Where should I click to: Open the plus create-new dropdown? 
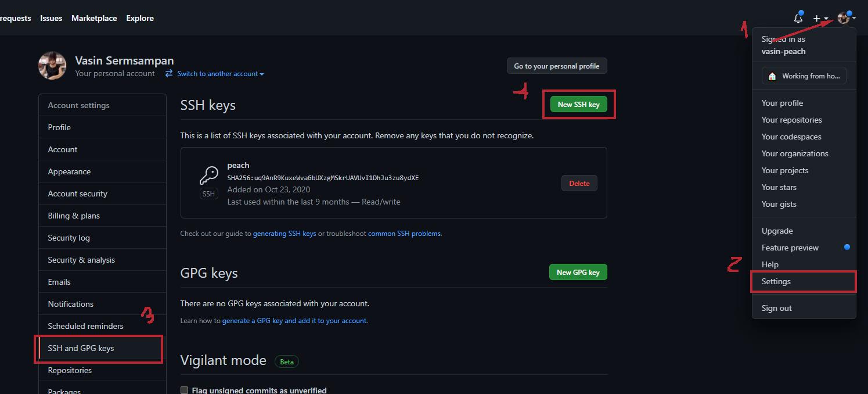pyautogui.click(x=820, y=19)
